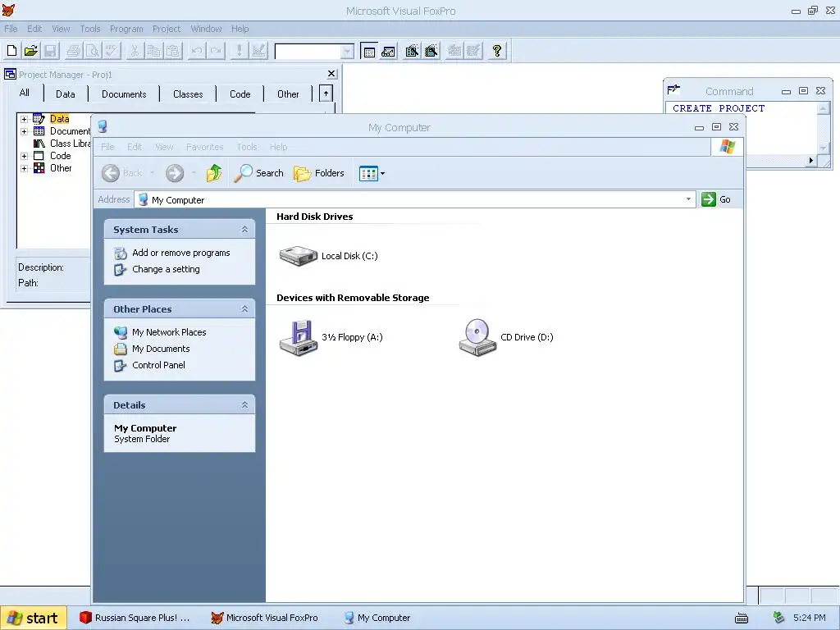Collapse the System Tasks panel

[244, 230]
